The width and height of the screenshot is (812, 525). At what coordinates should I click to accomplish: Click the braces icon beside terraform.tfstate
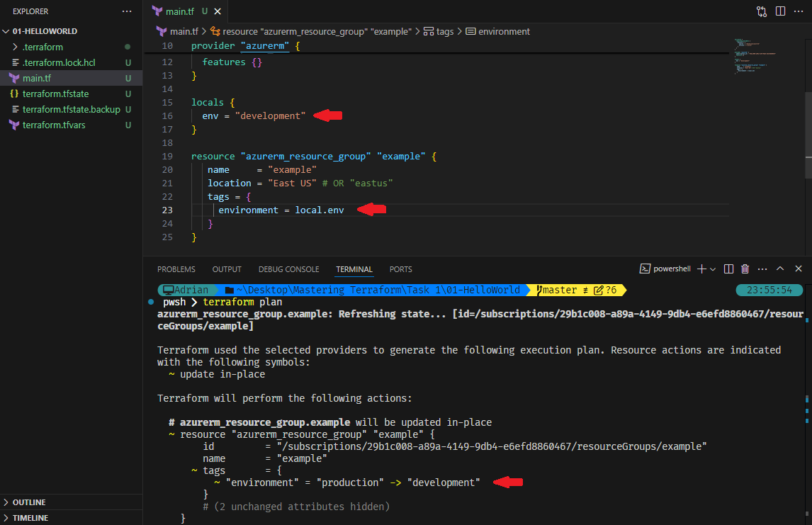click(14, 94)
